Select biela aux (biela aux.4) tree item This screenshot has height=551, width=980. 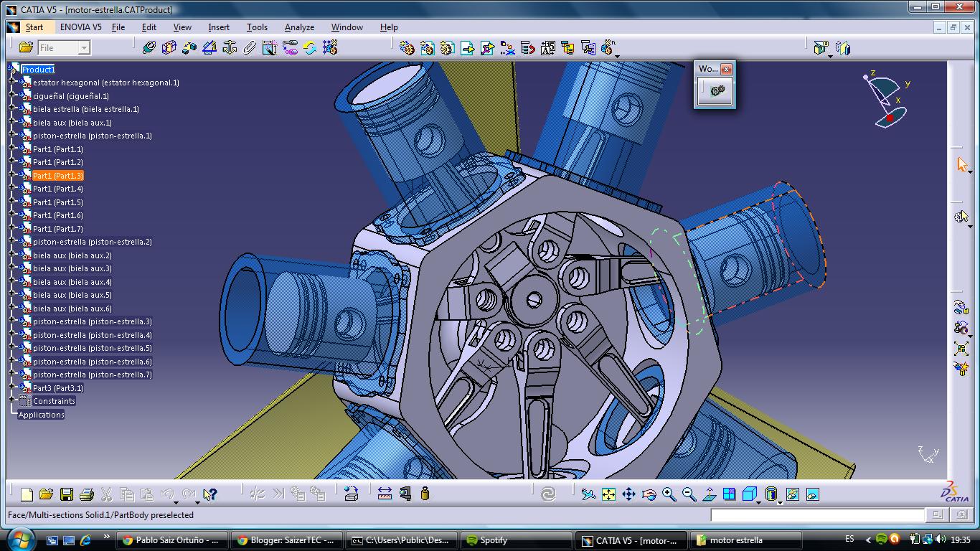(72, 282)
